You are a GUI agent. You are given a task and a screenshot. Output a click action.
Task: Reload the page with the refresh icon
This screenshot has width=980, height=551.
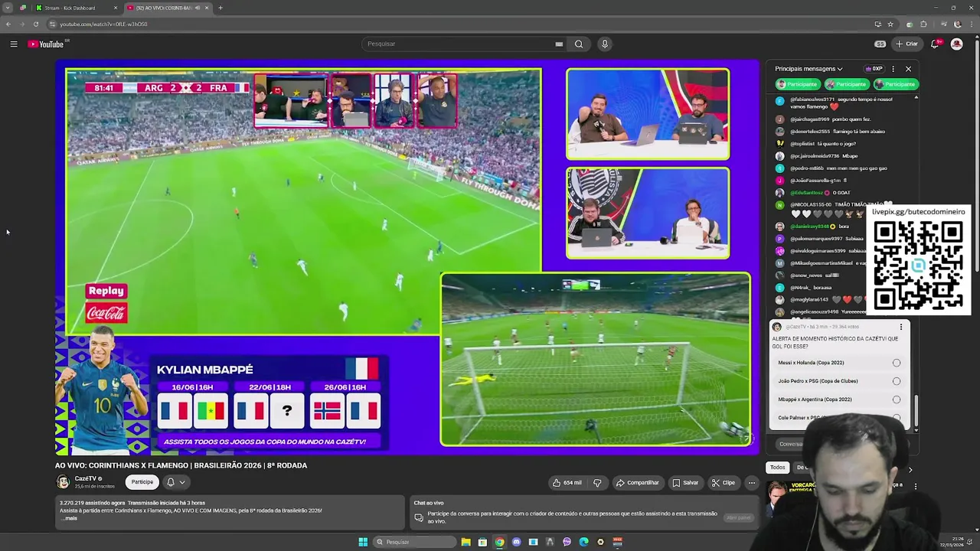(35, 24)
